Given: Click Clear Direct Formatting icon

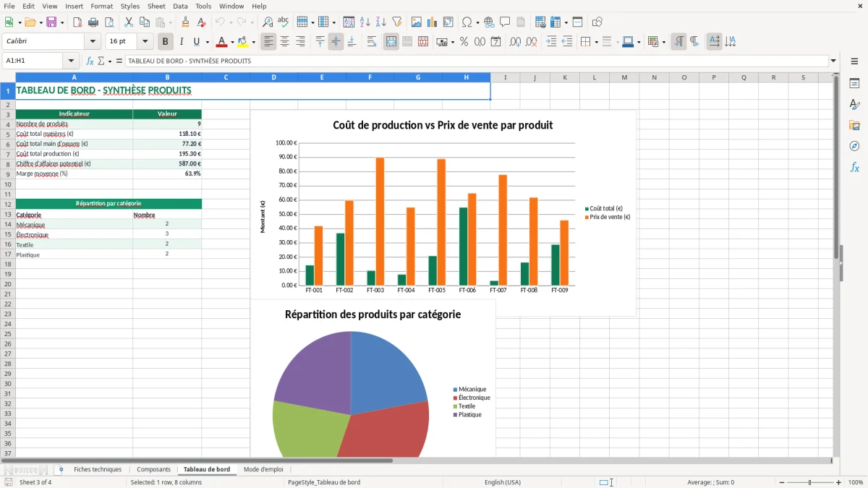Looking at the screenshot, I should [x=202, y=22].
